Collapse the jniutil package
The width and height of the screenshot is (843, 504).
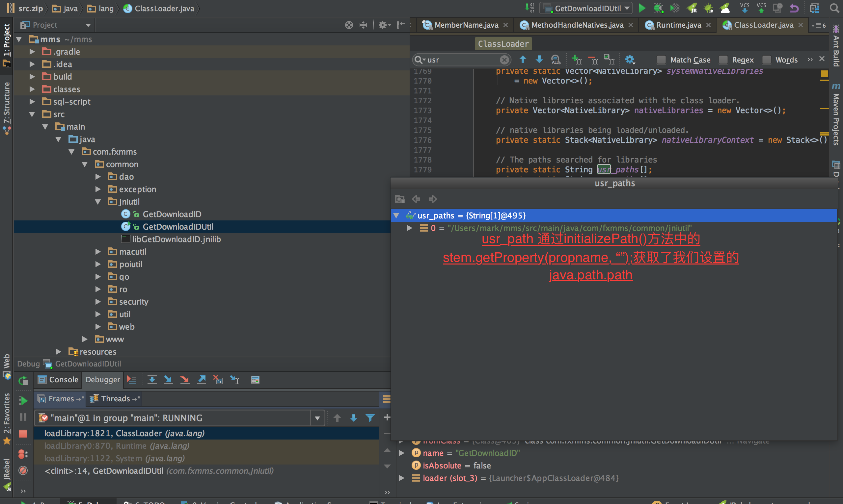pyautogui.click(x=98, y=202)
